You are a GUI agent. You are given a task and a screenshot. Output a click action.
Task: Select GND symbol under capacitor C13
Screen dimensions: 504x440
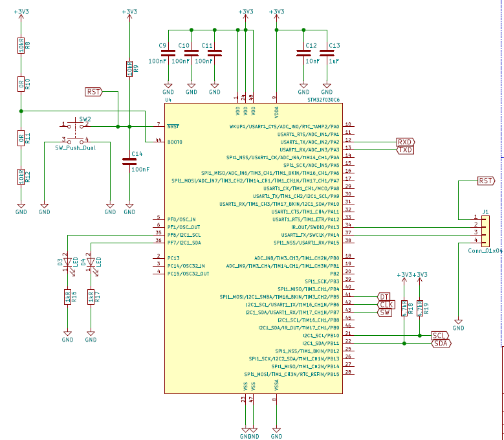click(x=327, y=89)
